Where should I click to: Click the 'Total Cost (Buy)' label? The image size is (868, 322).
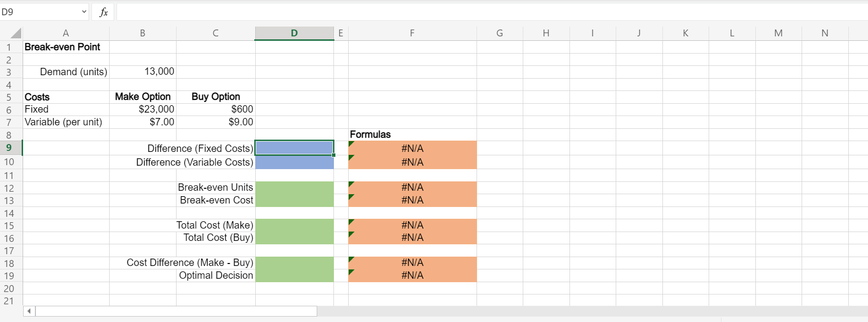(218, 237)
